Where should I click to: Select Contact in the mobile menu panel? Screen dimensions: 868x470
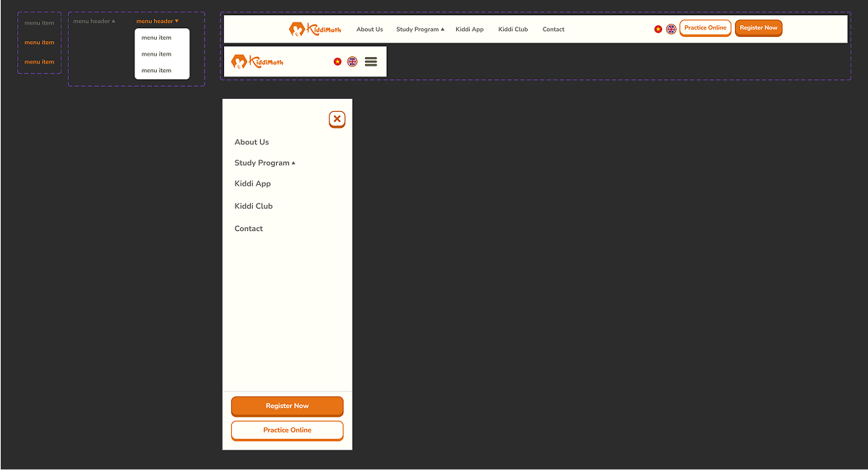pyautogui.click(x=249, y=228)
